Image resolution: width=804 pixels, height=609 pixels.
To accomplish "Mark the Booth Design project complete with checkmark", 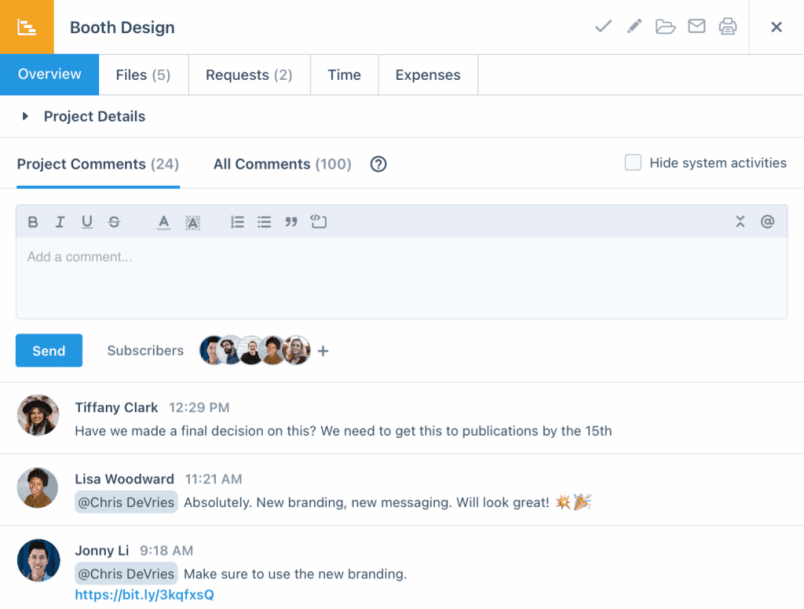I will click(x=603, y=27).
